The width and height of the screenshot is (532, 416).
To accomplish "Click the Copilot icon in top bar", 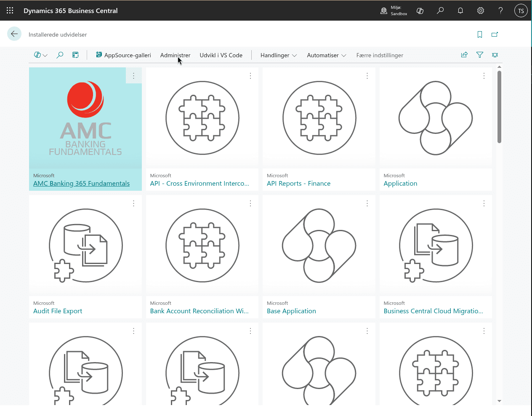I will tap(420, 11).
